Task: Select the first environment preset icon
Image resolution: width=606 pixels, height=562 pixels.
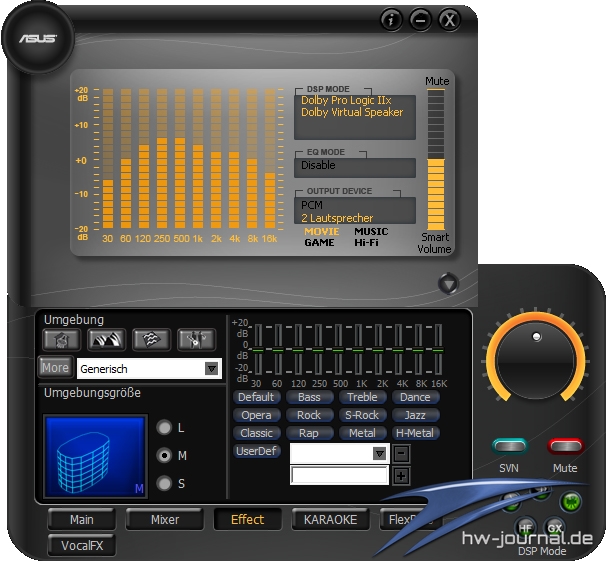Action: tap(62, 340)
